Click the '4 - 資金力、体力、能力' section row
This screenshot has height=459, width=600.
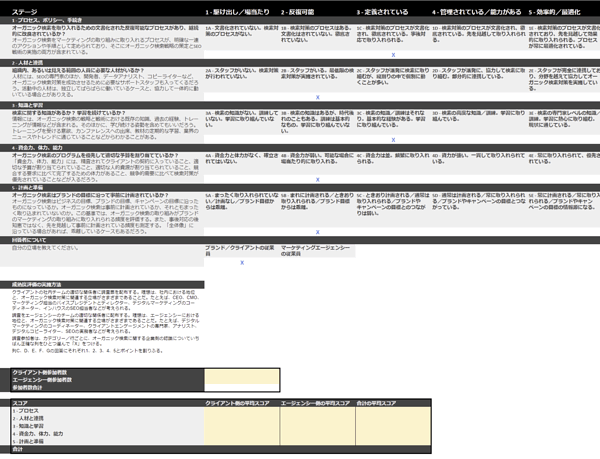tap(300, 148)
